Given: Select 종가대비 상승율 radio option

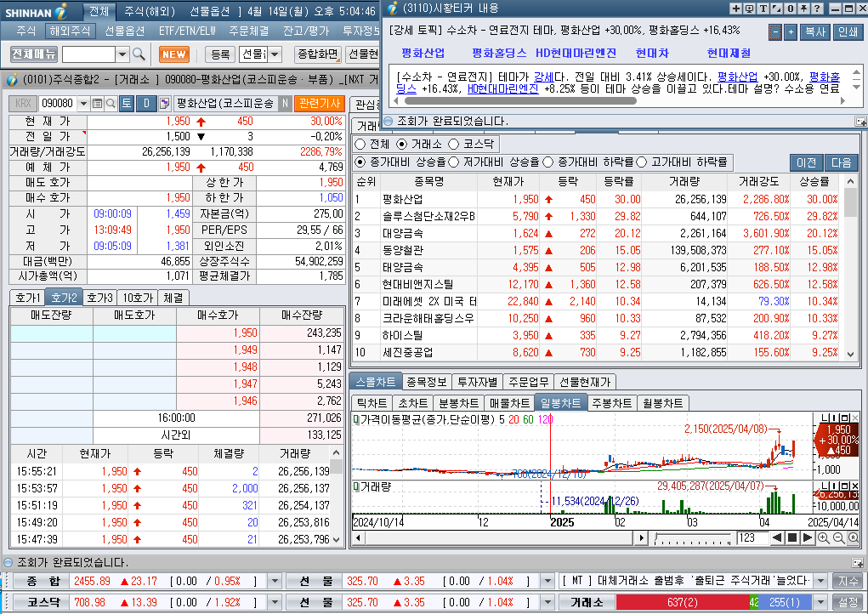Looking at the screenshot, I should click(x=360, y=162).
